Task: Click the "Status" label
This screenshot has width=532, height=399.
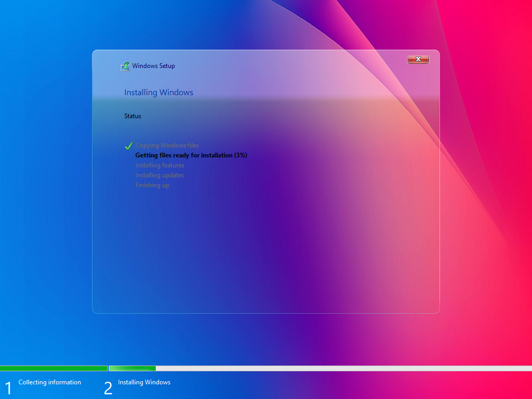Action: [x=132, y=116]
